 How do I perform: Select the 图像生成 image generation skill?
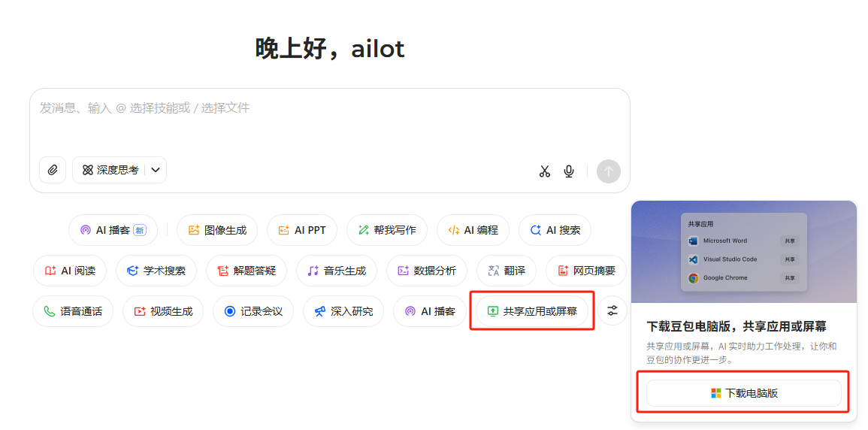click(x=217, y=230)
